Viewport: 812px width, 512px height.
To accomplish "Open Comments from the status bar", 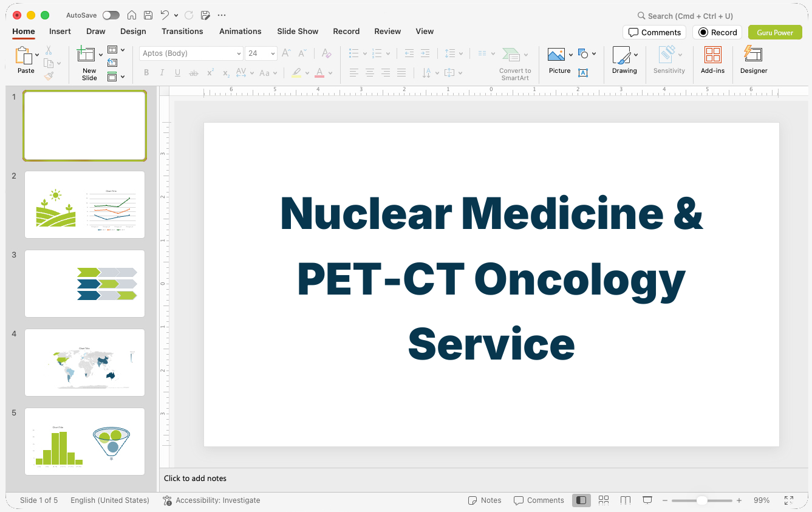I will coord(539,500).
